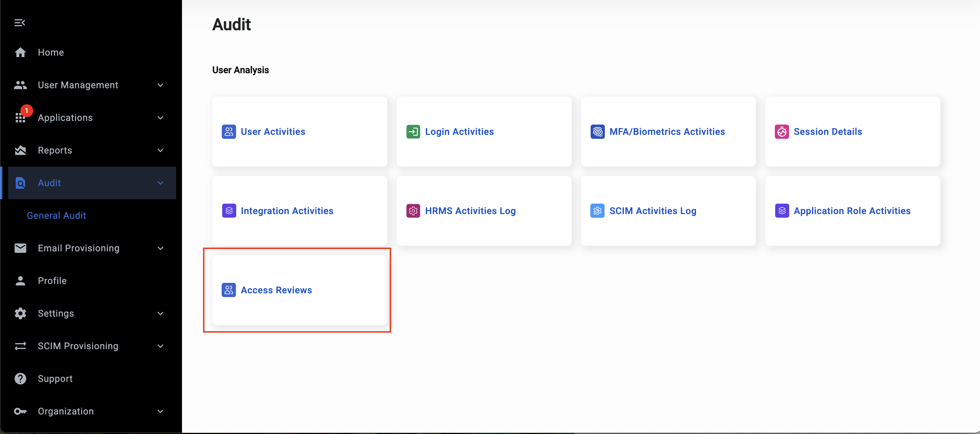Expand the Settings submenu chevron
The image size is (980, 434).
[x=160, y=313]
